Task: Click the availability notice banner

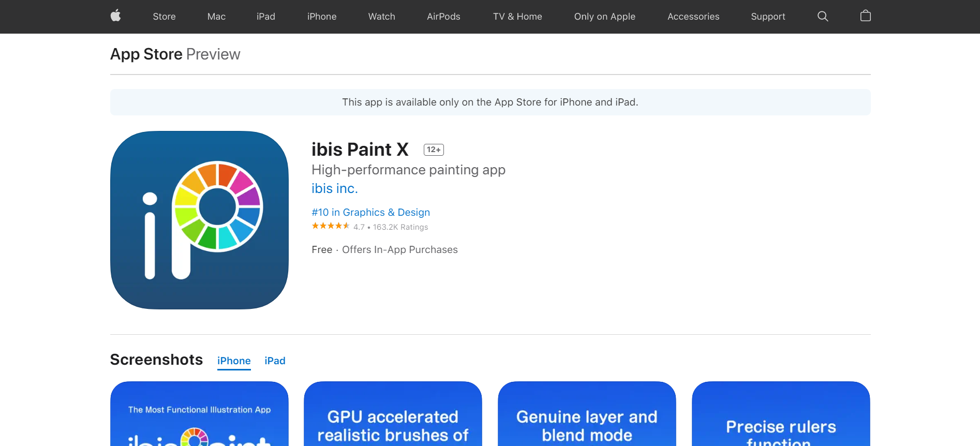Action: point(490,102)
